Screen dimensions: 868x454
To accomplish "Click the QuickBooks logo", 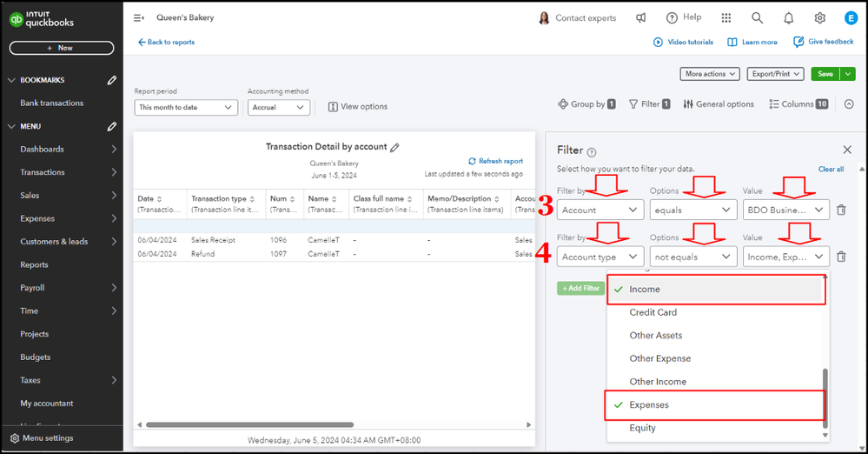I will pyautogui.click(x=42, y=19).
